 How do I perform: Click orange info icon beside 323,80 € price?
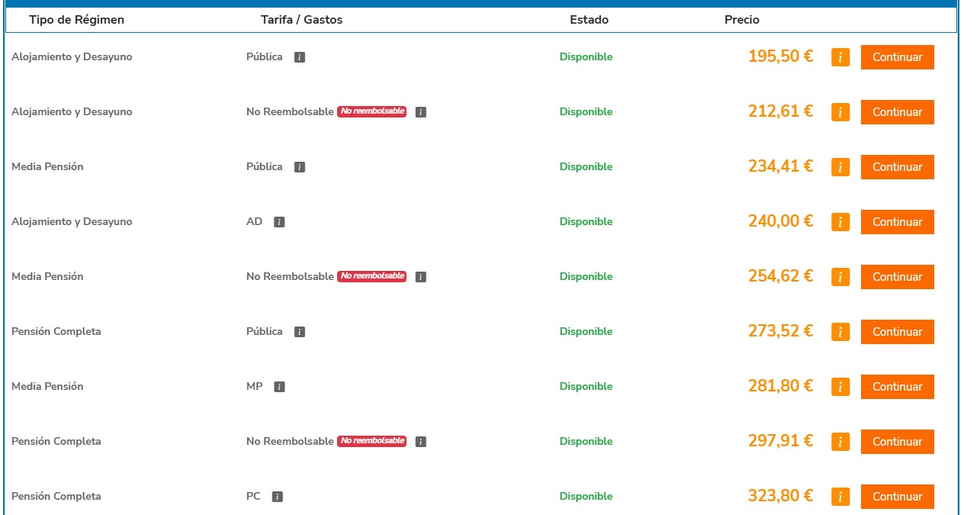click(x=840, y=497)
